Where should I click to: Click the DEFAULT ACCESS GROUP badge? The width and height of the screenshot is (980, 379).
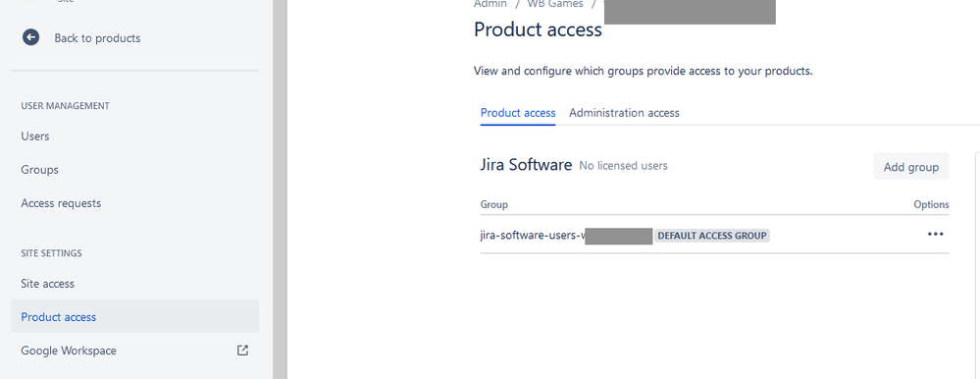(712, 236)
